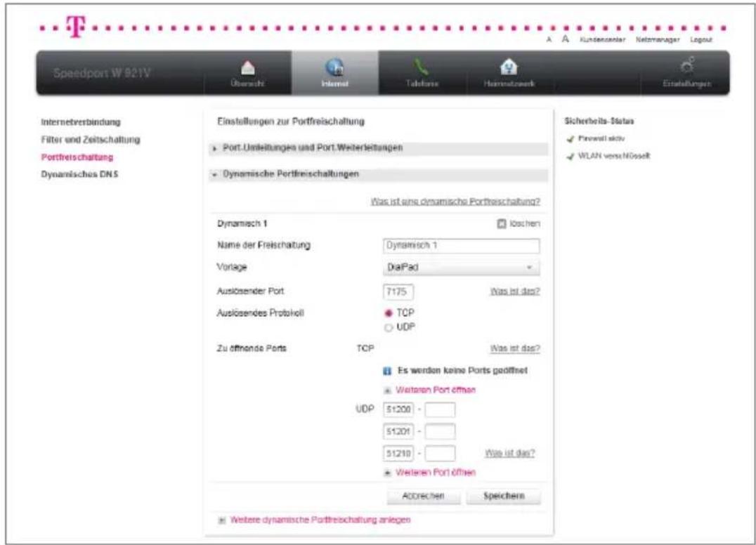The height and width of the screenshot is (545, 756).
Task: Click plus icon by Weitere dynamische Portfreischaltung
Action: [x=222, y=520]
